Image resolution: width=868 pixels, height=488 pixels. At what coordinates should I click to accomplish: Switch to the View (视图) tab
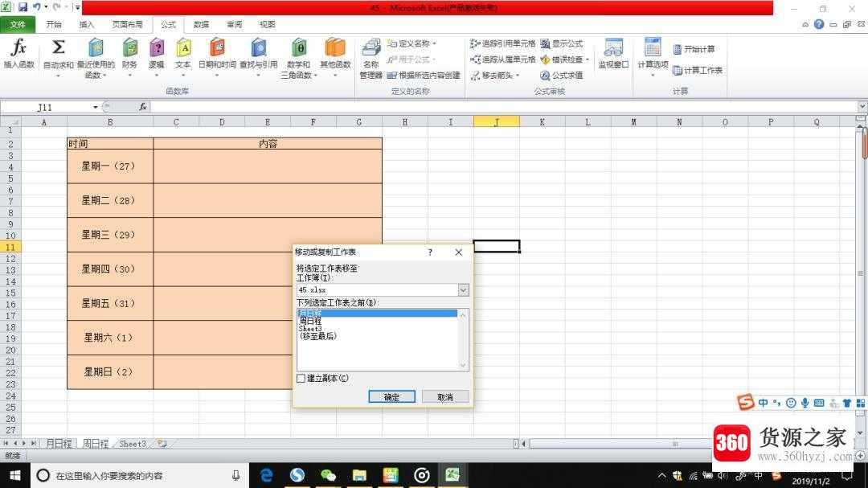[268, 24]
